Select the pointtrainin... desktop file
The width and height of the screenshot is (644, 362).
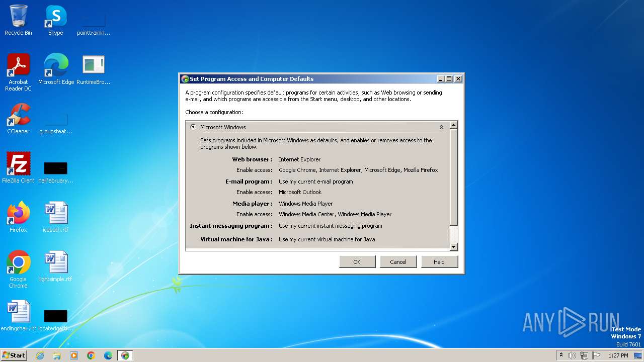click(94, 23)
